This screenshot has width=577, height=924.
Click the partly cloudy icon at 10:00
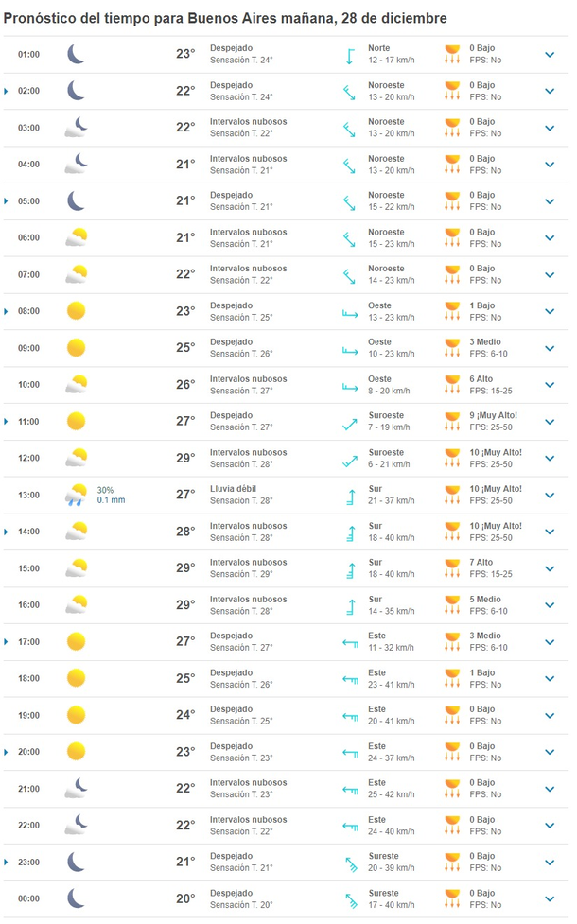tap(76, 384)
